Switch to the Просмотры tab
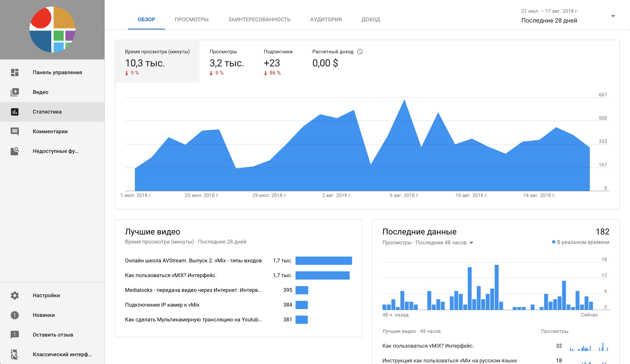This screenshot has width=630, height=364. tap(192, 19)
